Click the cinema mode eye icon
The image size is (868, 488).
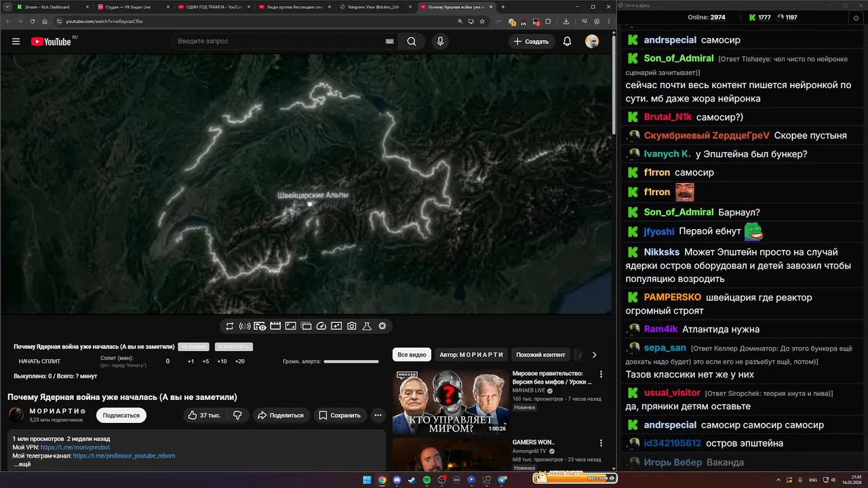click(260, 326)
